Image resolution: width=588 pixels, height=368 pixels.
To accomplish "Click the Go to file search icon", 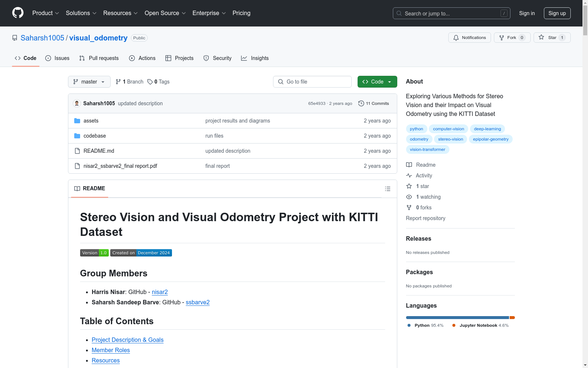I will [281, 82].
